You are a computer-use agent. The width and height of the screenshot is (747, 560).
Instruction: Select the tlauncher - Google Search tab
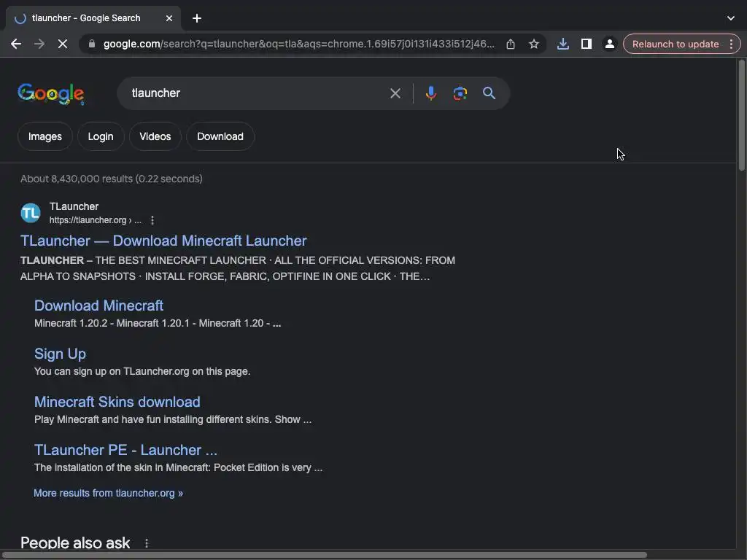pyautogui.click(x=93, y=18)
